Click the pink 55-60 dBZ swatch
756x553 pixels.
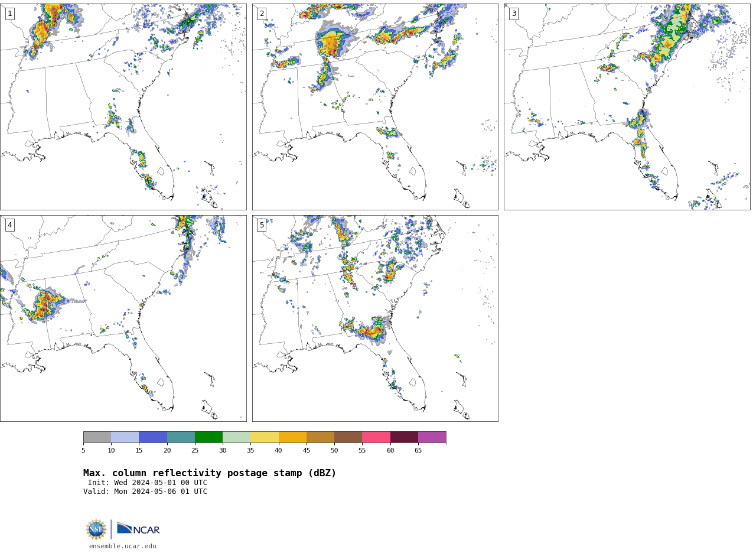(376, 437)
